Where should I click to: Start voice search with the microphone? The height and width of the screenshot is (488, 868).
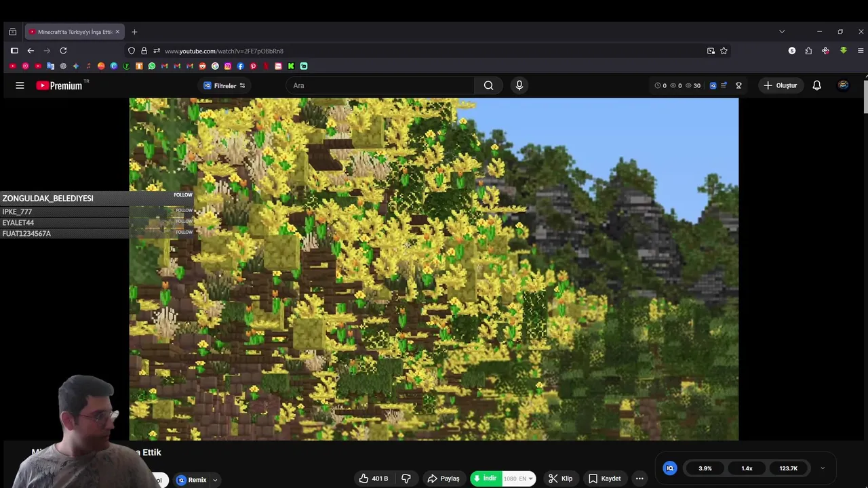point(519,85)
